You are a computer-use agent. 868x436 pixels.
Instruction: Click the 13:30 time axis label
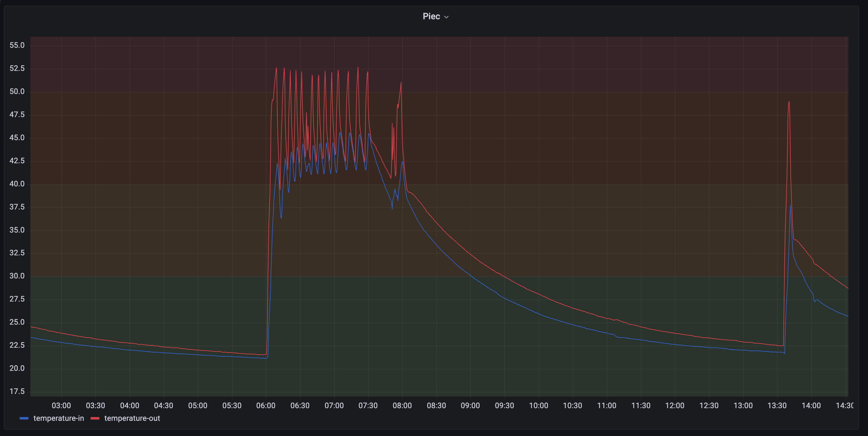click(x=777, y=405)
